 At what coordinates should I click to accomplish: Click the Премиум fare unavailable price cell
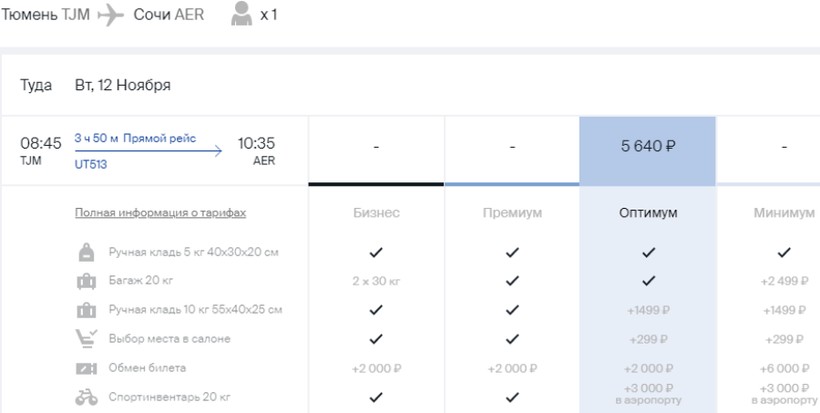click(512, 147)
